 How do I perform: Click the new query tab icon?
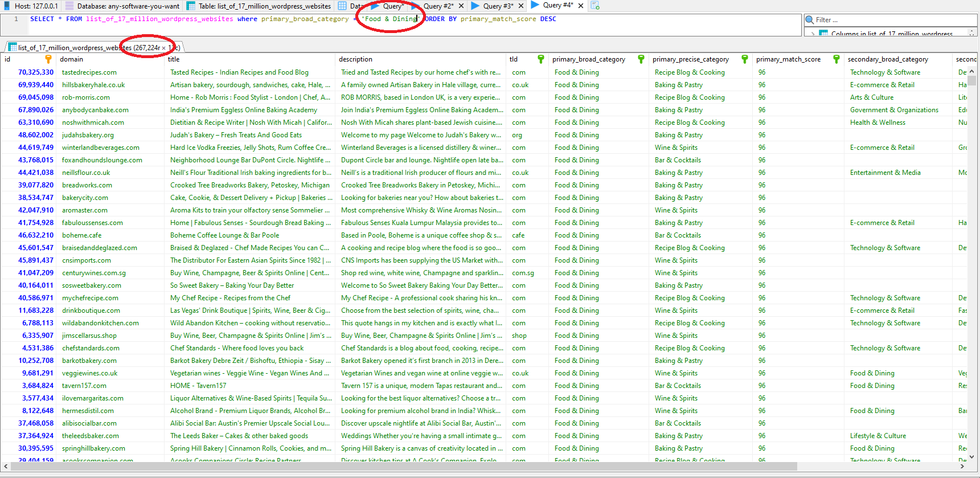(x=595, y=6)
